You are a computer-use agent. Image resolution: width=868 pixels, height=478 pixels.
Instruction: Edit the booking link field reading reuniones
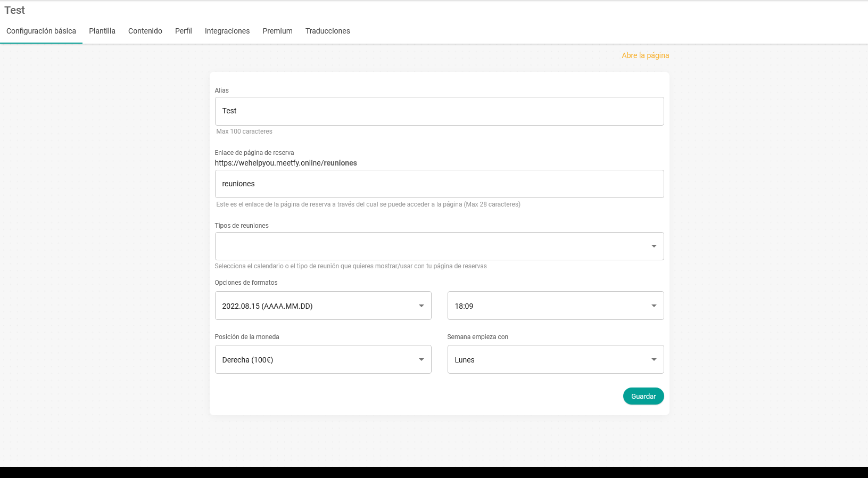click(x=439, y=184)
